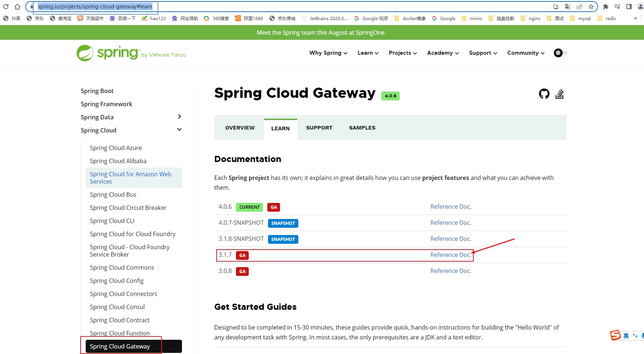Click the bookmark star icon in address bar
The width and height of the screenshot is (644, 354).
[x=591, y=7]
